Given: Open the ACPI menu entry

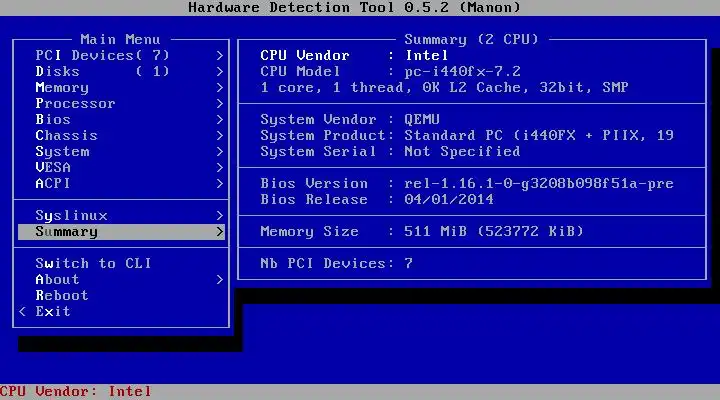Looking at the screenshot, I should [x=121, y=184].
